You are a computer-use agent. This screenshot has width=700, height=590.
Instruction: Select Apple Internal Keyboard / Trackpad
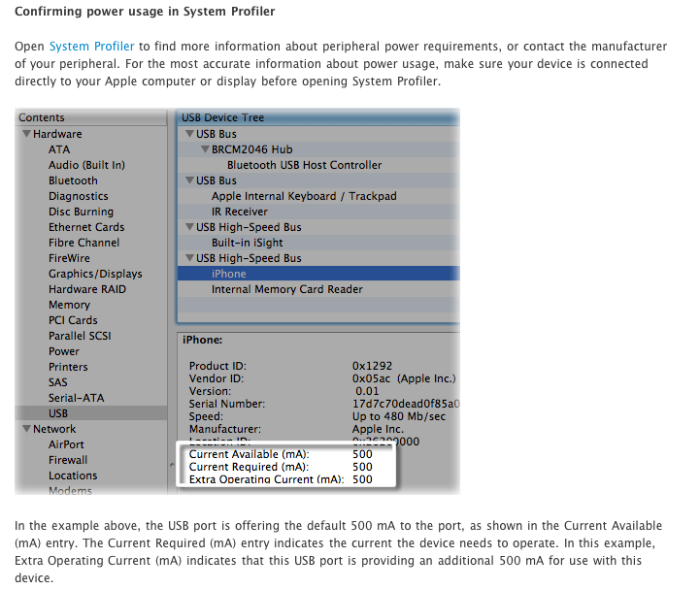coord(304,196)
